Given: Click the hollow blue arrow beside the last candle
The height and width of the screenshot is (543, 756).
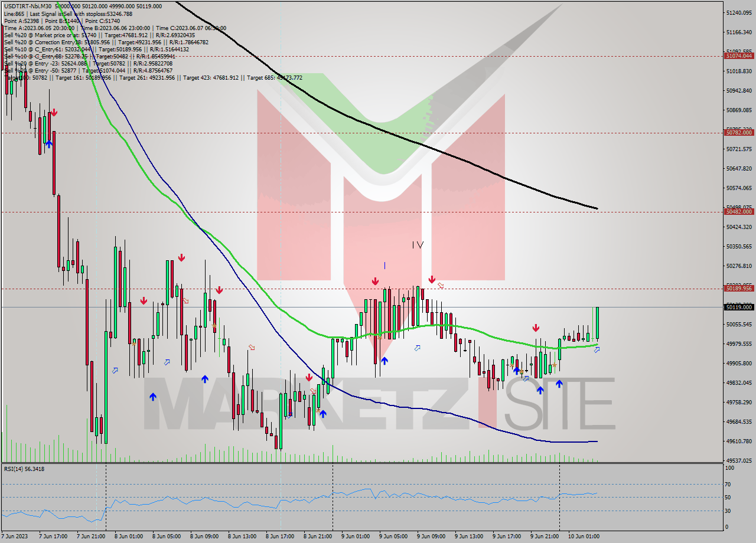Looking at the screenshot, I should point(597,350).
